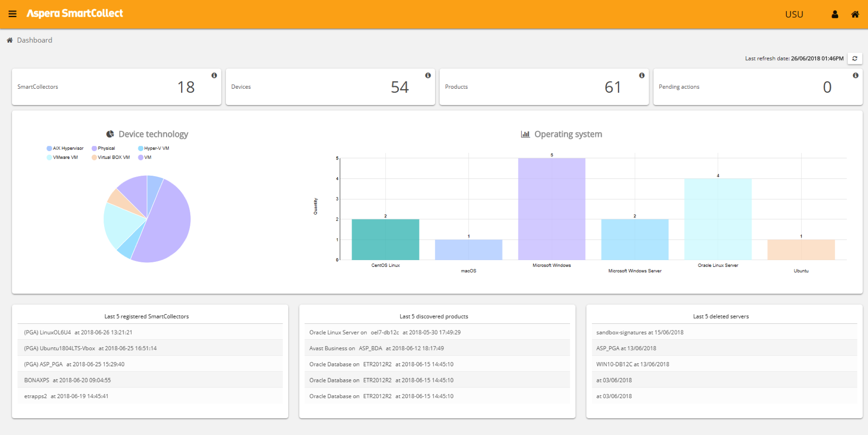
Task: Click Products card info icon
Action: (x=642, y=76)
